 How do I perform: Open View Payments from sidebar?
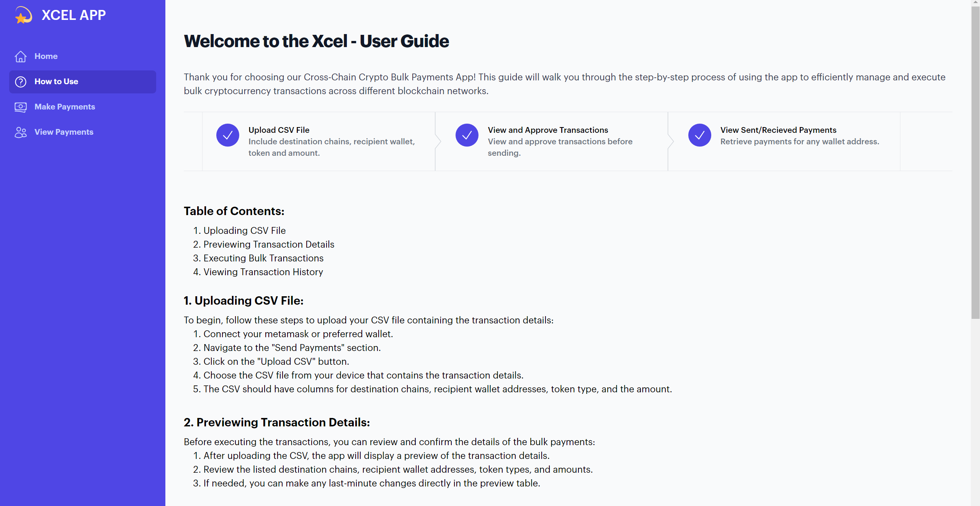(83, 132)
